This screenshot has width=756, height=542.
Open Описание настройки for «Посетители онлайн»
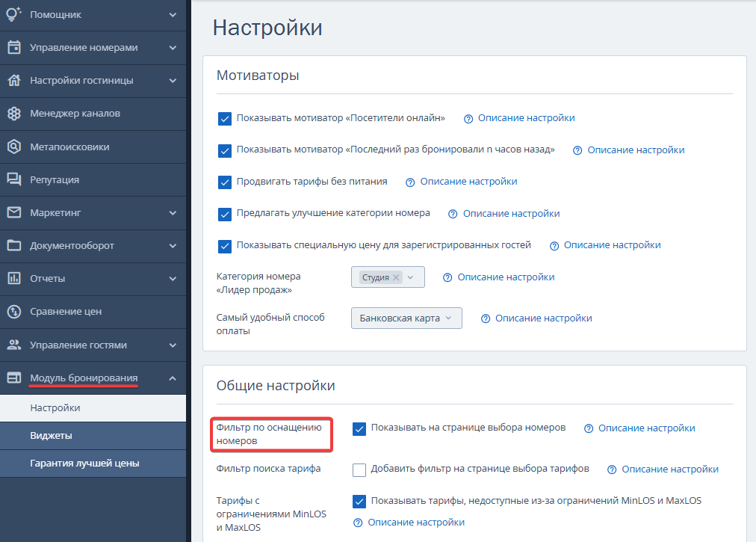(x=526, y=118)
